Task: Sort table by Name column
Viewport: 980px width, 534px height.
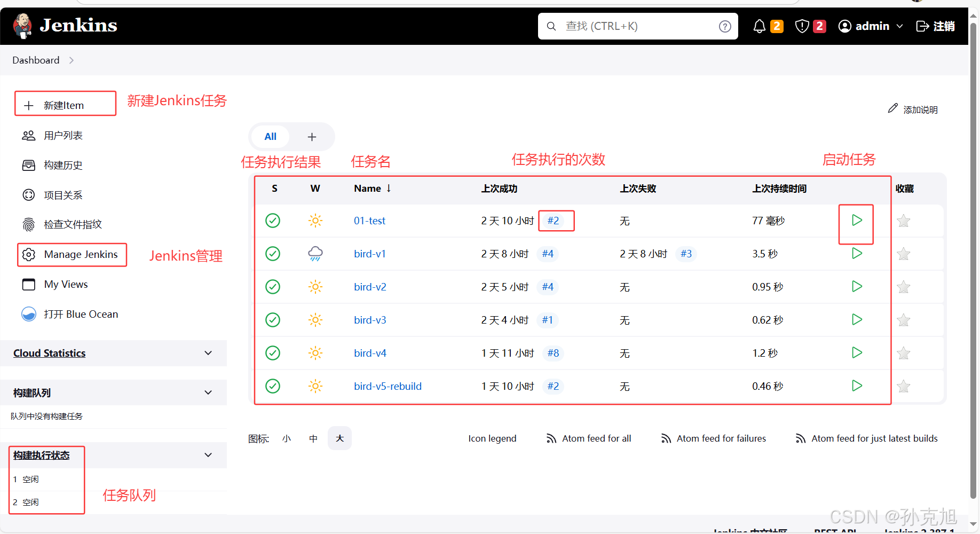Action: (x=373, y=189)
